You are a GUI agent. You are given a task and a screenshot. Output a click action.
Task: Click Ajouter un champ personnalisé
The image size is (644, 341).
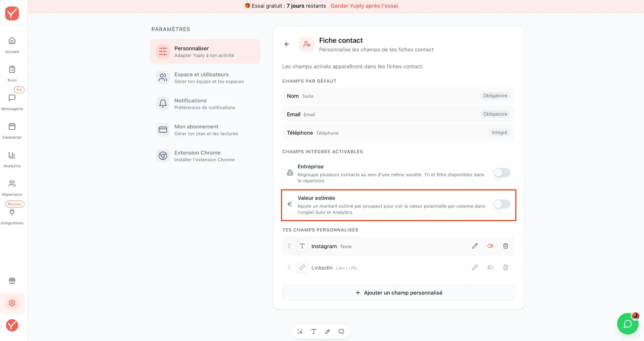(x=398, y=293)
